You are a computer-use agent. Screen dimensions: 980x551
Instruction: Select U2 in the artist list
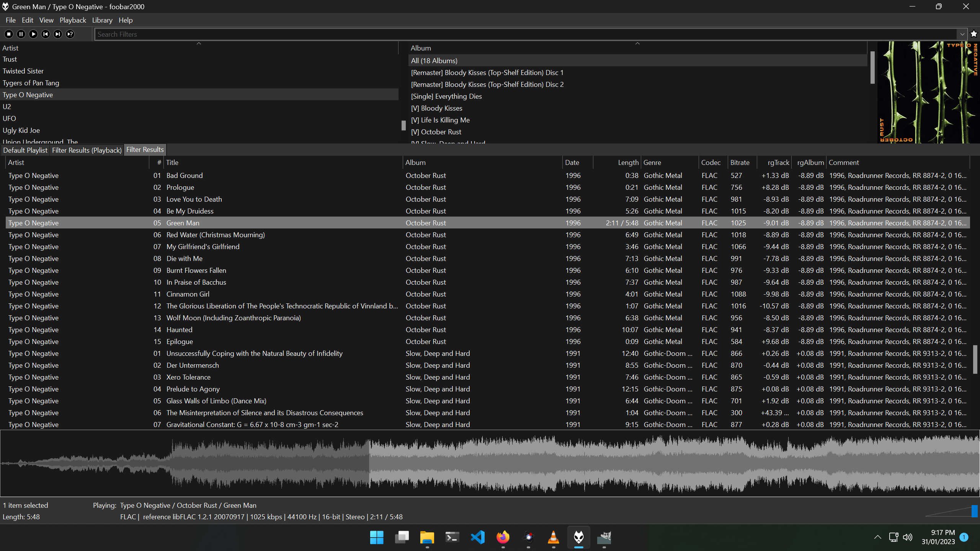click(7, 107)
